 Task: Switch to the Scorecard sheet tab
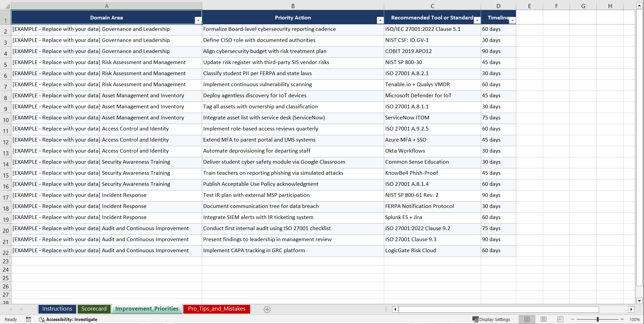pos(94,309)
